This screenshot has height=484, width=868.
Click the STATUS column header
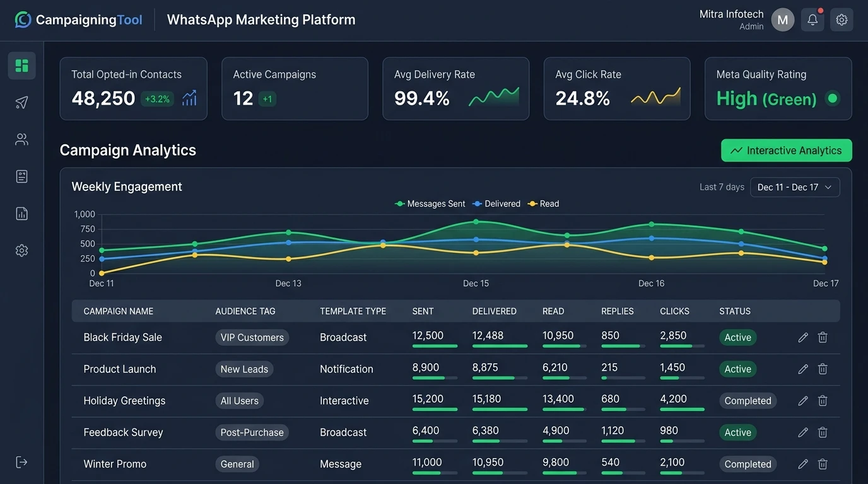735,311
